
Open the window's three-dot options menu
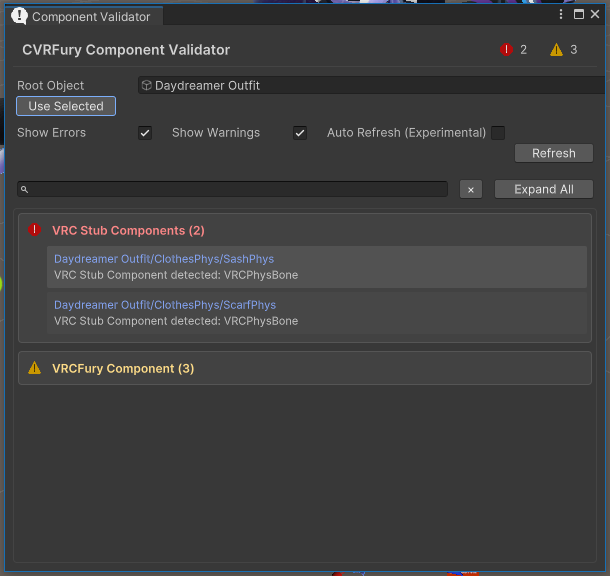tap(561, 14)
